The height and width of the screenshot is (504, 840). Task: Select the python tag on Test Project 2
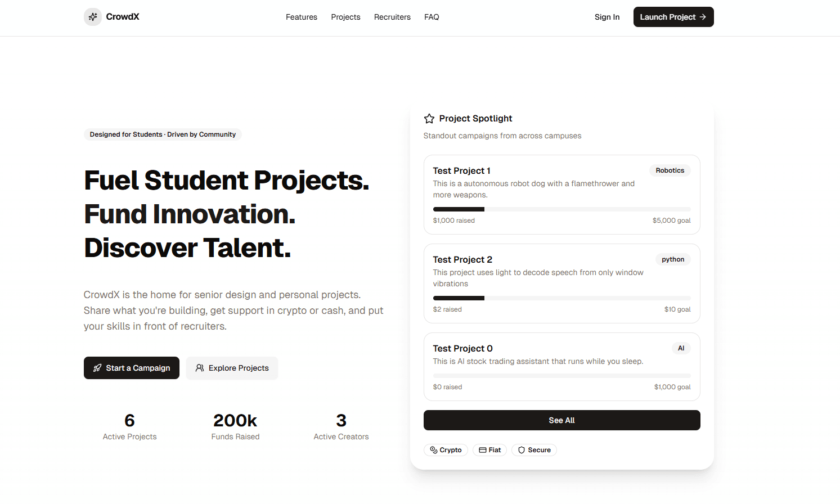[673, 259]
